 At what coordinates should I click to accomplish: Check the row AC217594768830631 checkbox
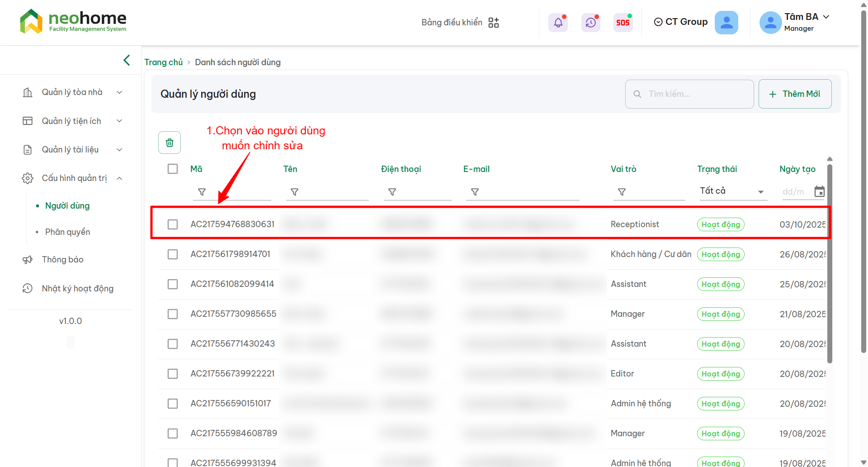pos(173,224)
